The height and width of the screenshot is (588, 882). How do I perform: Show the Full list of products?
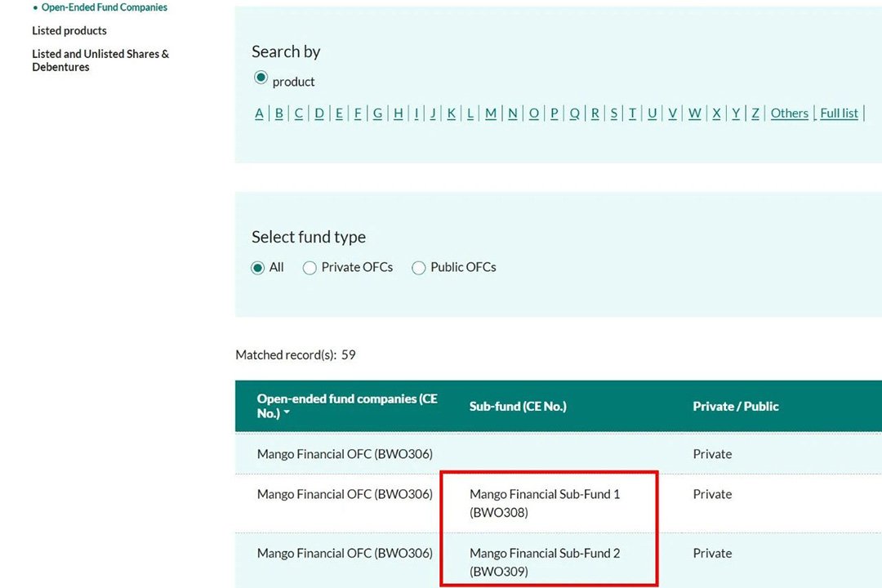839,114
